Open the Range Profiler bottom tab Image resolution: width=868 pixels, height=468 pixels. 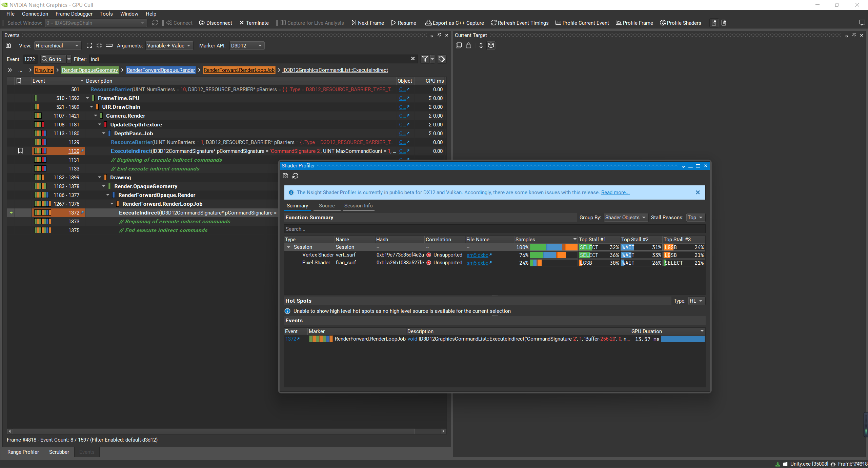click(23, 452)
